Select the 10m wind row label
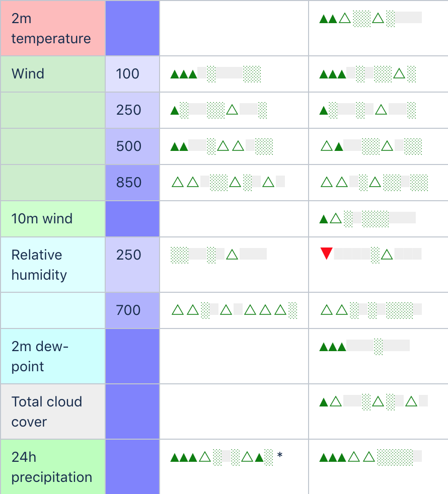The height and width of the screenshot is (494, 448). (x=42, y=219)
